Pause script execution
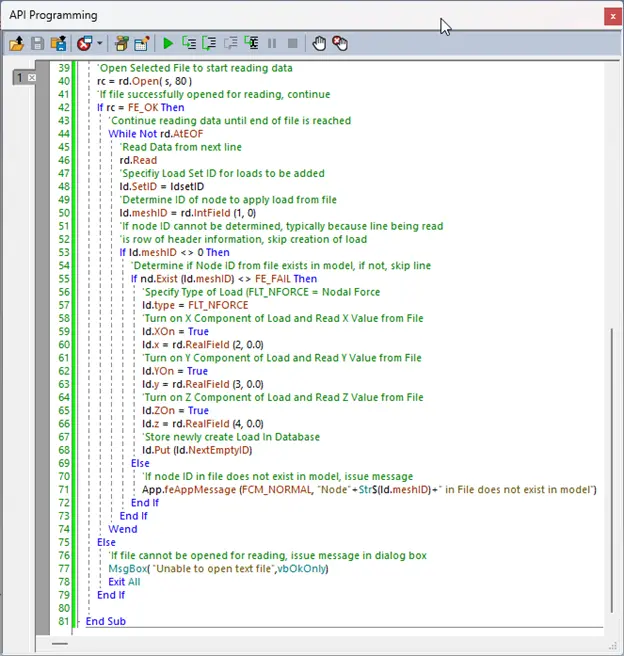The image size is (624, 656). [x=272, y=44]
